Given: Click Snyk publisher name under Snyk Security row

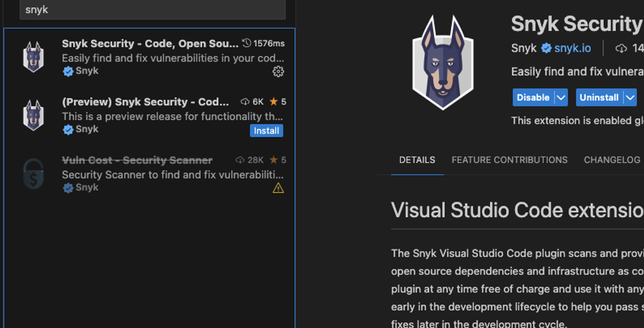Looking at the screenshot, I should [x=87, y=71].
